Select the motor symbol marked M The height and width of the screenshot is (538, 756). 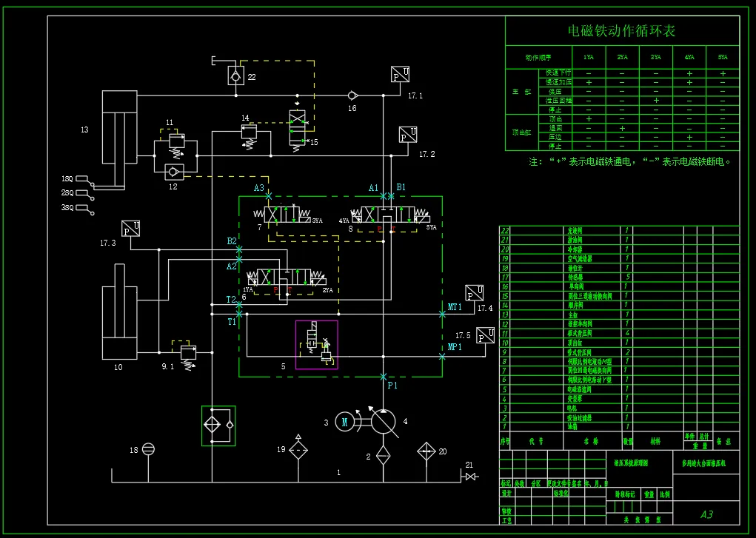tap(344, 423)
